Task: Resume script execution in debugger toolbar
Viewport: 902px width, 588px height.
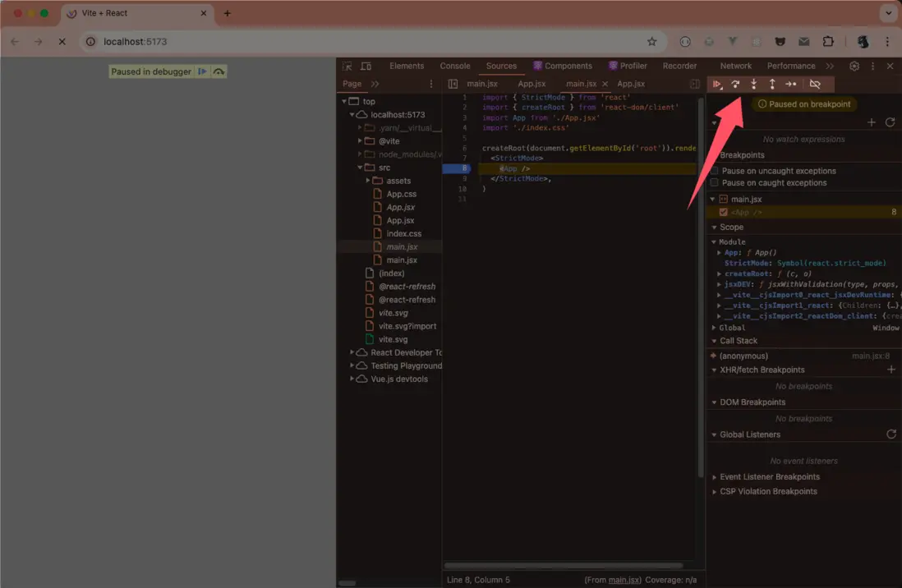Action: [717, 84]
